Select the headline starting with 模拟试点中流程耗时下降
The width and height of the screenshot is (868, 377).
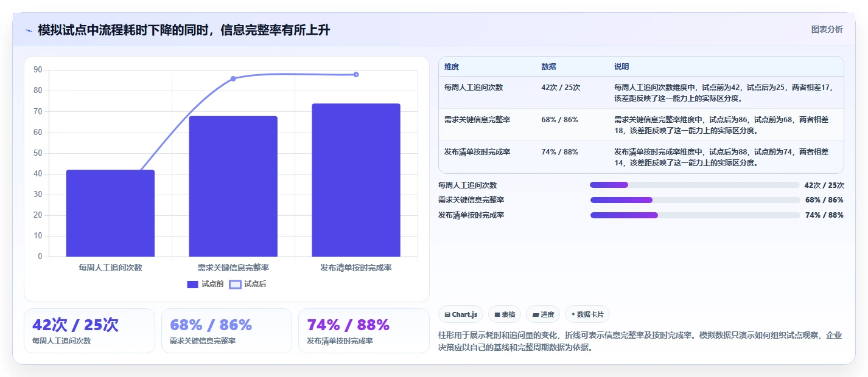[184, 30]
